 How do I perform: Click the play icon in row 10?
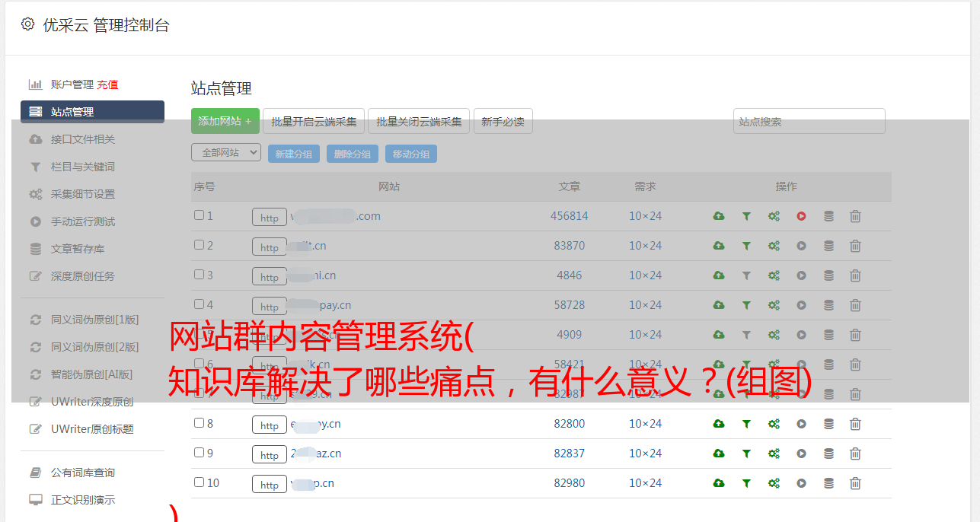click(801, 483)
